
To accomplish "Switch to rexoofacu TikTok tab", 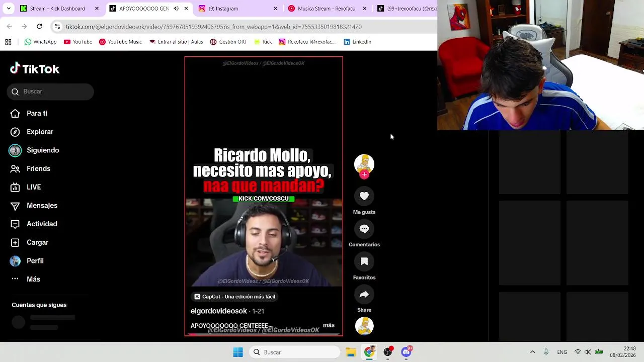I will click(407, 9).
